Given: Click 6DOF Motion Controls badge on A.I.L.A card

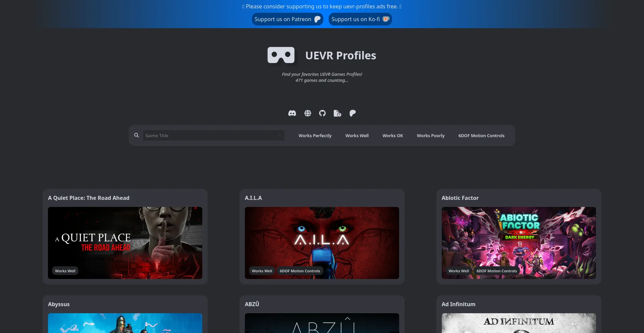Looking at the screenshot, I should (300, 271).
